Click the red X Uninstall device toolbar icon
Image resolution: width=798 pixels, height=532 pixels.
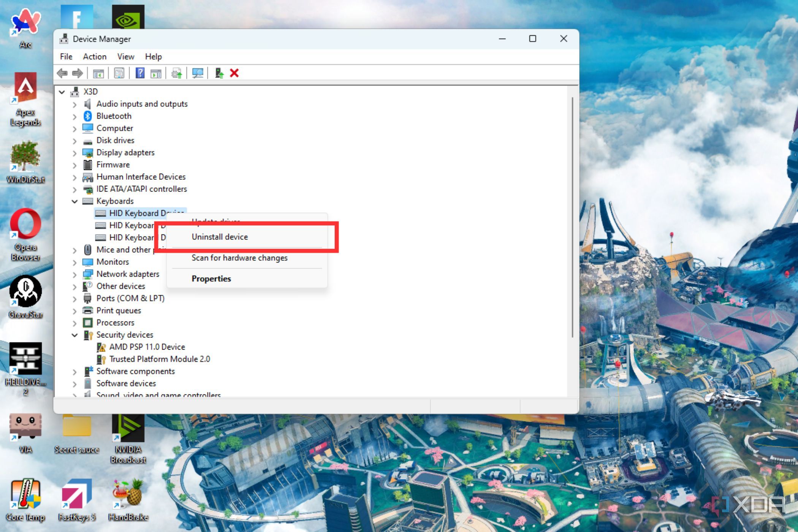point(234,73)
